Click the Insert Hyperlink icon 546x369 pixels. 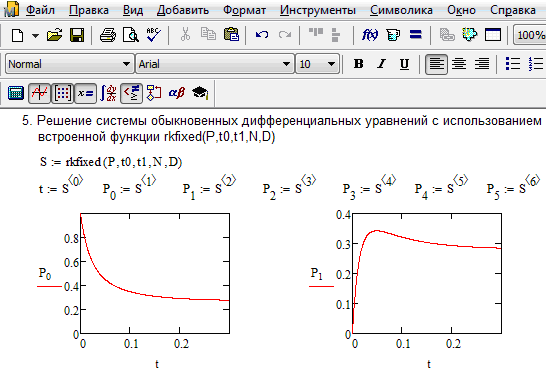tap(447, 35)
